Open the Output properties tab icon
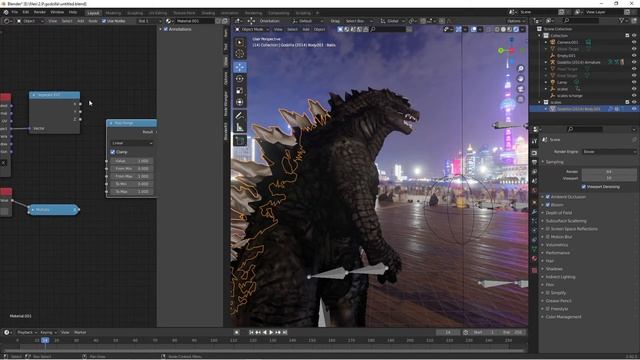This screenshot has width=640, height=360. (x=534, y=162)
